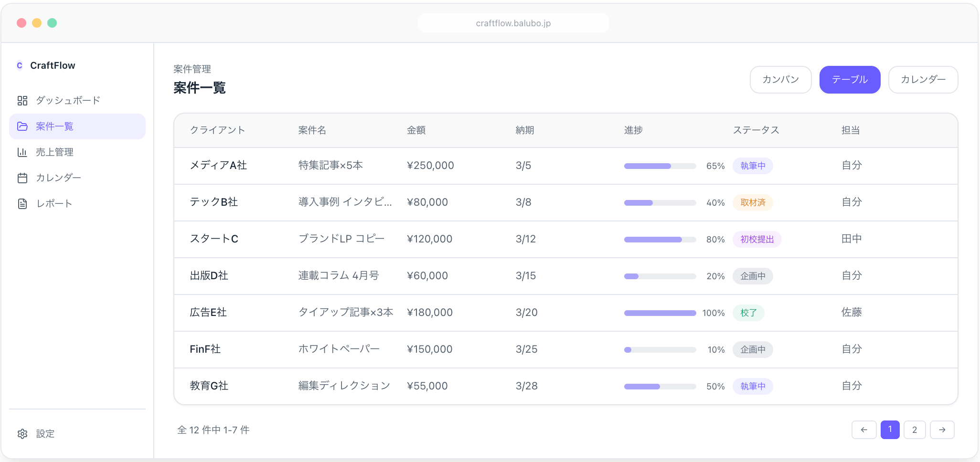Click the 執筆中 status badge for メディアA社
980x462 pixels.
pyautogui.click(x=753, y=166)
